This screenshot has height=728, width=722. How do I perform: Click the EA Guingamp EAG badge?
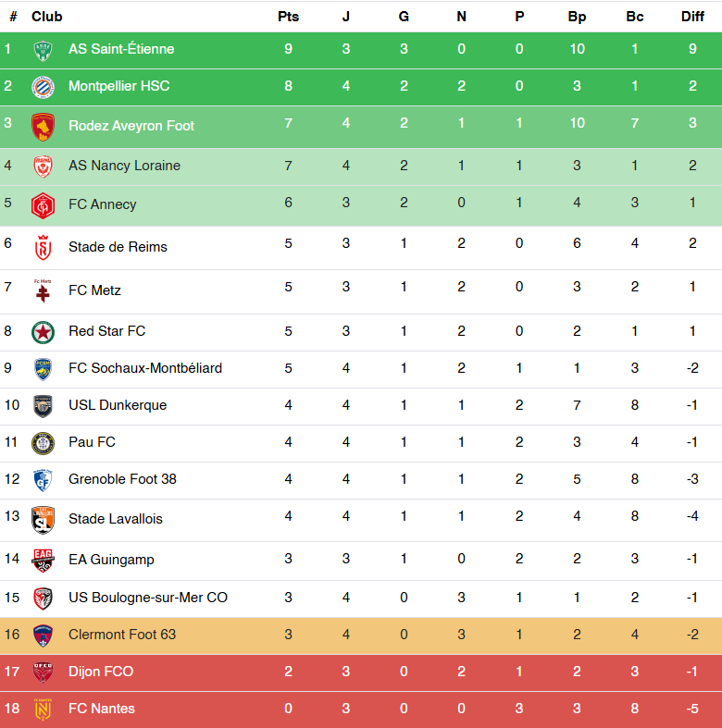(44, 561)
